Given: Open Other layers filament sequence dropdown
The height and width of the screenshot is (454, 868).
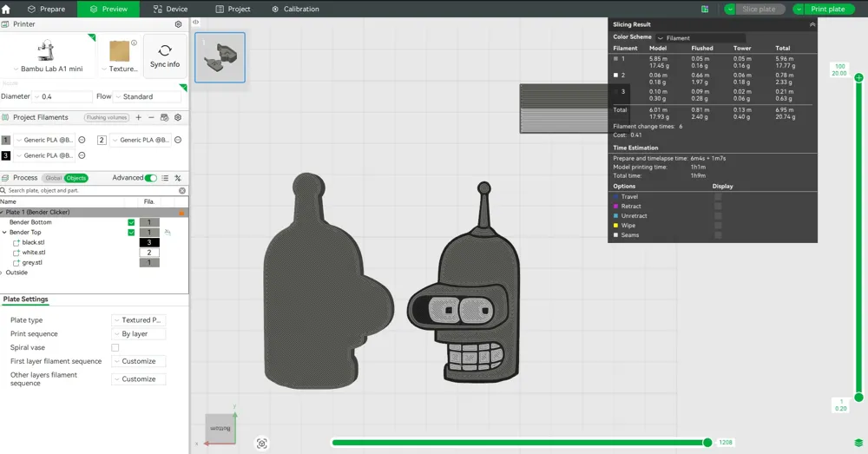Looking at the screenshot, I should 138,379.
